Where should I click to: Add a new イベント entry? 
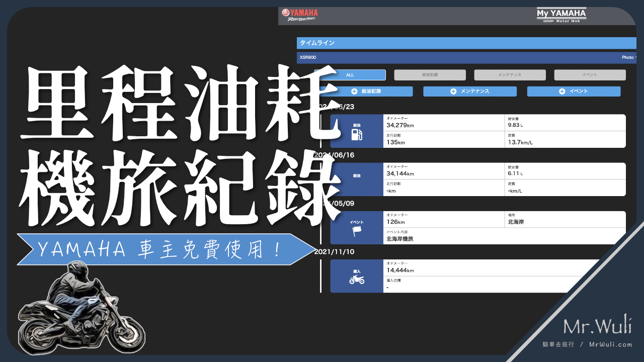574,92
